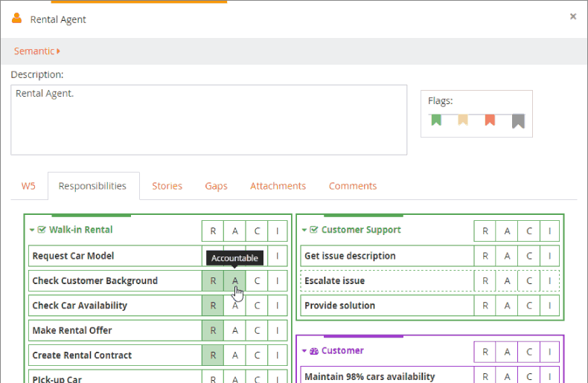This screenshot has width=588, height=383.
Task: Open the W5 tab
Action: [28, 186]
